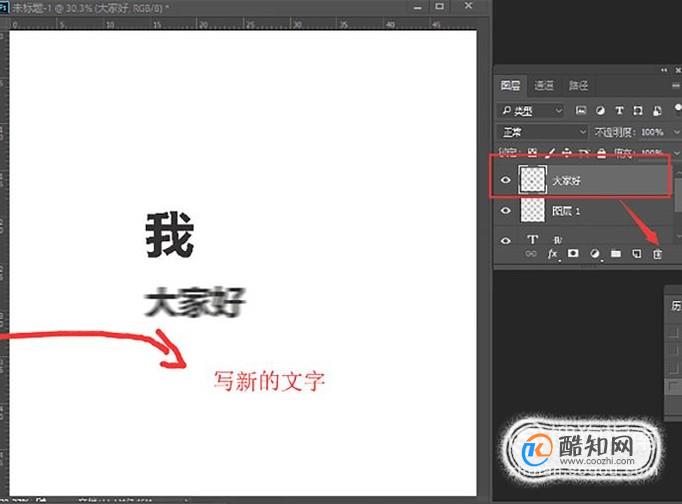
Task: Open the blending mode dropdown 正常
Action: coord(542,131)
